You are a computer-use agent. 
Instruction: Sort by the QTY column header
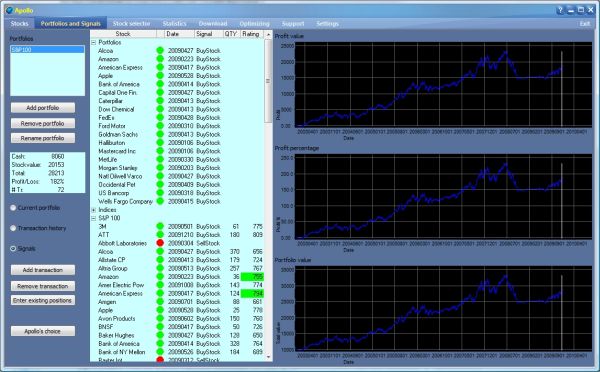tap(232, 34)
